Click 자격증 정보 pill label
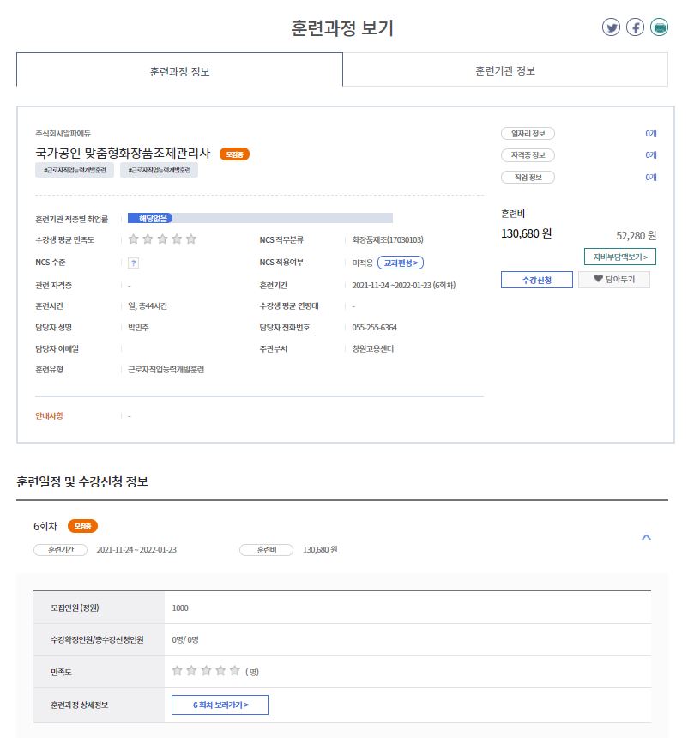The width and height of the screenshot is (700, 738). (x=528, y=155)
